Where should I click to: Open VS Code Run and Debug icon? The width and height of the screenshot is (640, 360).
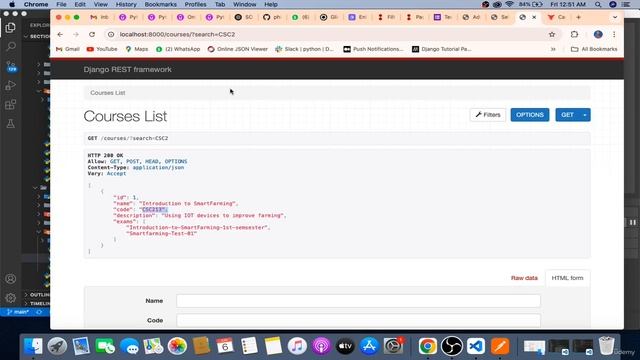[11, 85]
